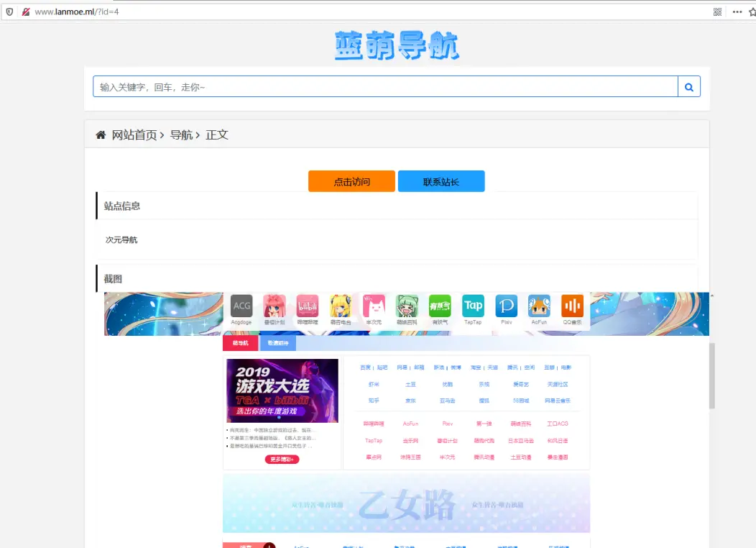This screenshot has height=548, width=756.
Task: Click the insecure connection padlock icon
Action: [25, 12]
